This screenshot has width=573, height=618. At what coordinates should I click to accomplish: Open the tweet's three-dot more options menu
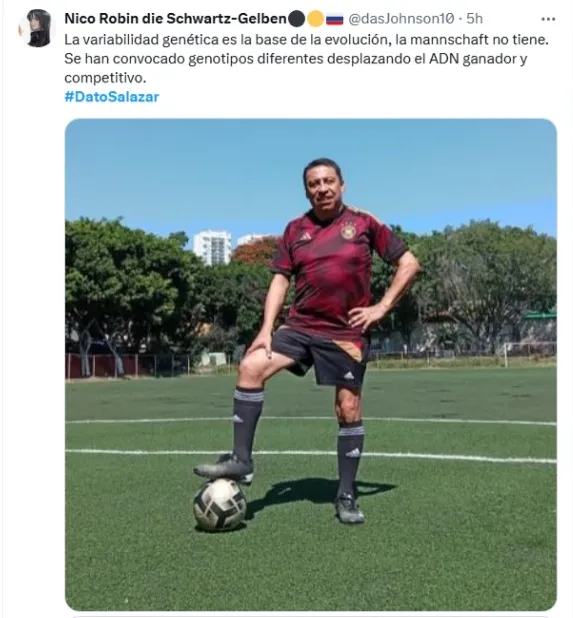click(x=548, y=19)
